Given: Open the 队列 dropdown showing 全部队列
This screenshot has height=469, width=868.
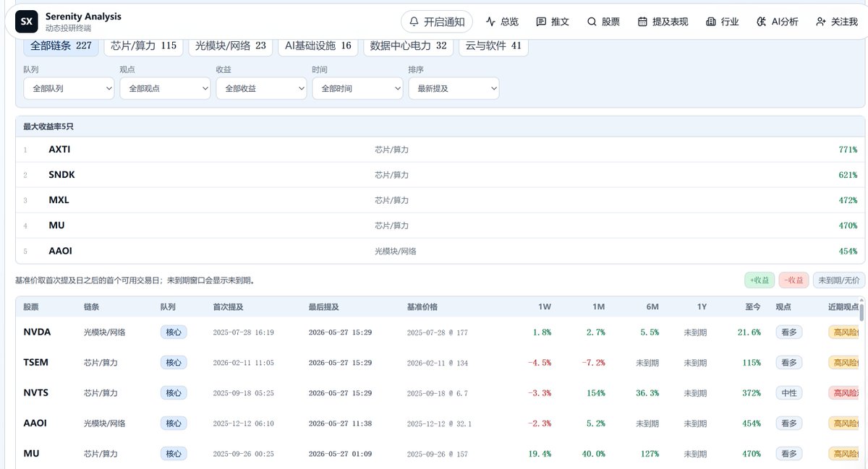Looking at the screenshot, I should [x=69, y=88].
